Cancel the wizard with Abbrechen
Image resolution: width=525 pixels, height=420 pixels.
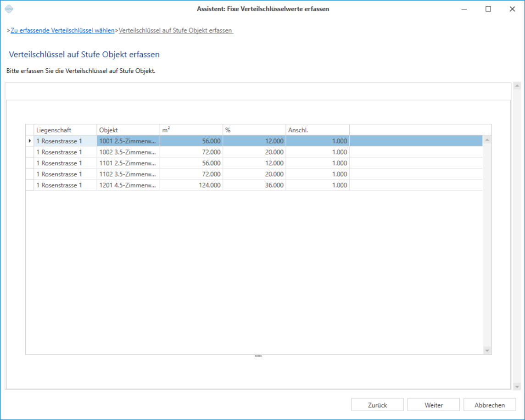(490, 405)
